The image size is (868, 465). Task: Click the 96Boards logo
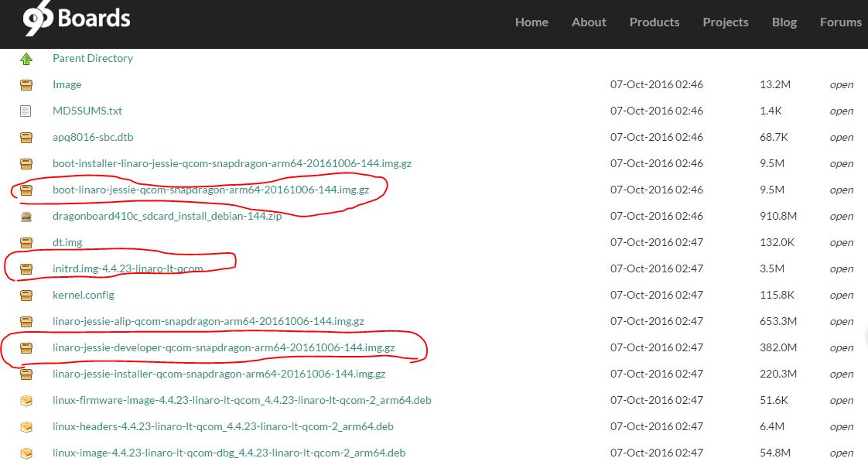pos(77,19)
